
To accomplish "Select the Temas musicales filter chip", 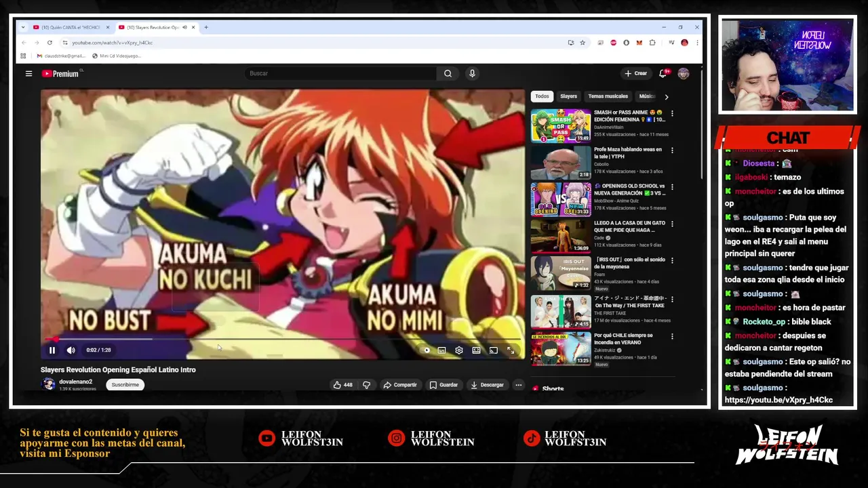I will (608, 96).
